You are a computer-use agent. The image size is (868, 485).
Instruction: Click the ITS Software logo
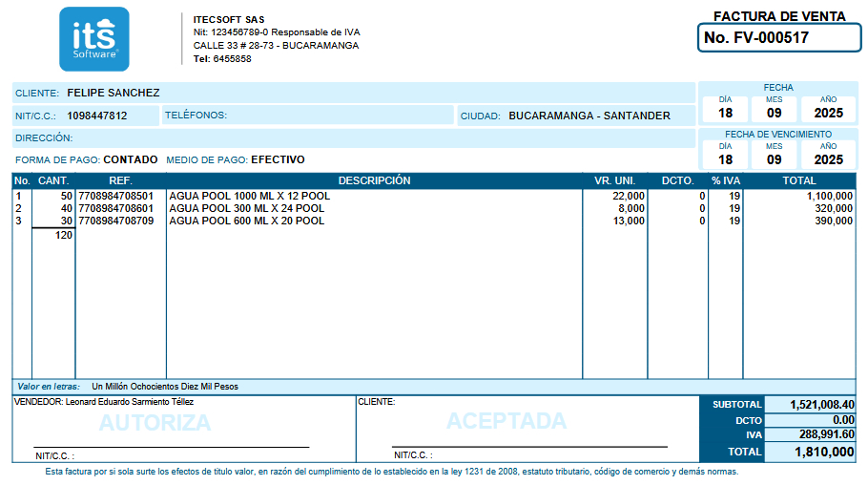coord(93,39)
